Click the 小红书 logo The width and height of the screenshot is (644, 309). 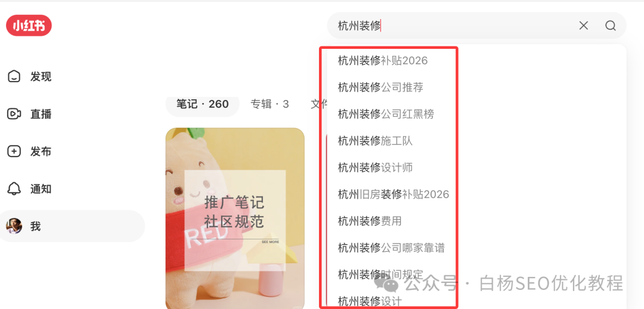[29, 26]
